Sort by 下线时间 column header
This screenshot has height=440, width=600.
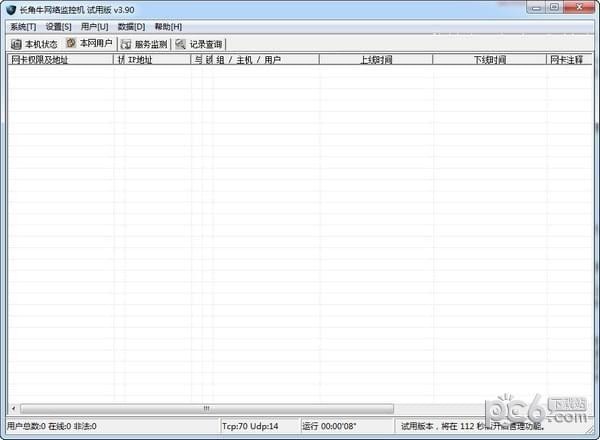(489, 60)
